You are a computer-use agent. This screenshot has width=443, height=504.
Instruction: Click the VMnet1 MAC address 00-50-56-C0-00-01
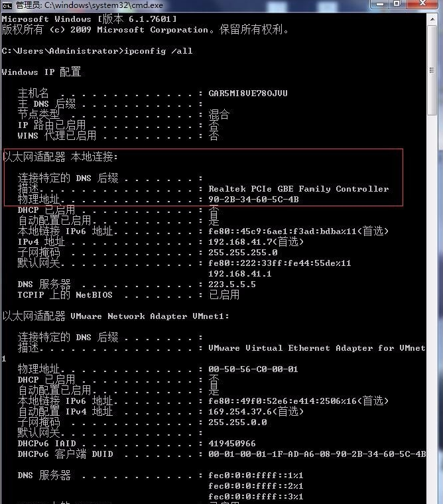tap(253, 369)
